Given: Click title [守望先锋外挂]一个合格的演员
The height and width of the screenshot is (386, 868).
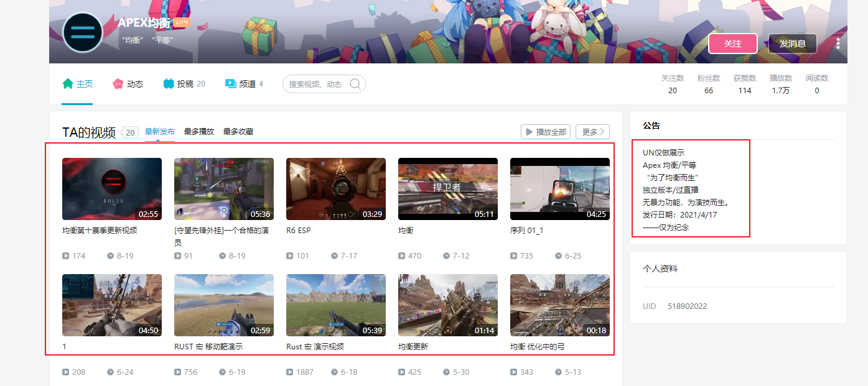Looking at the screenshot, I should point(223,236).
